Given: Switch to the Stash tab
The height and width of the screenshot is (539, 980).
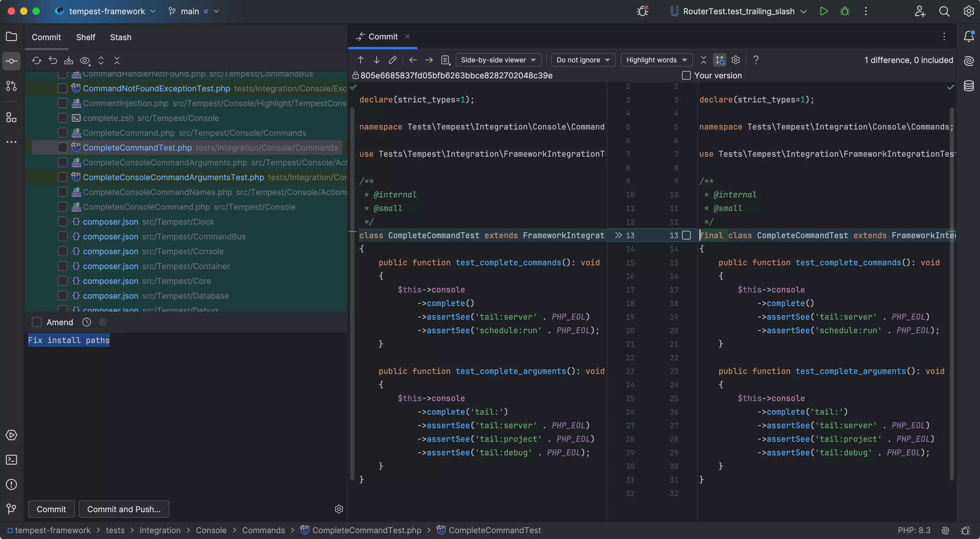Looking at the screenshot, I should coord(121,37).
